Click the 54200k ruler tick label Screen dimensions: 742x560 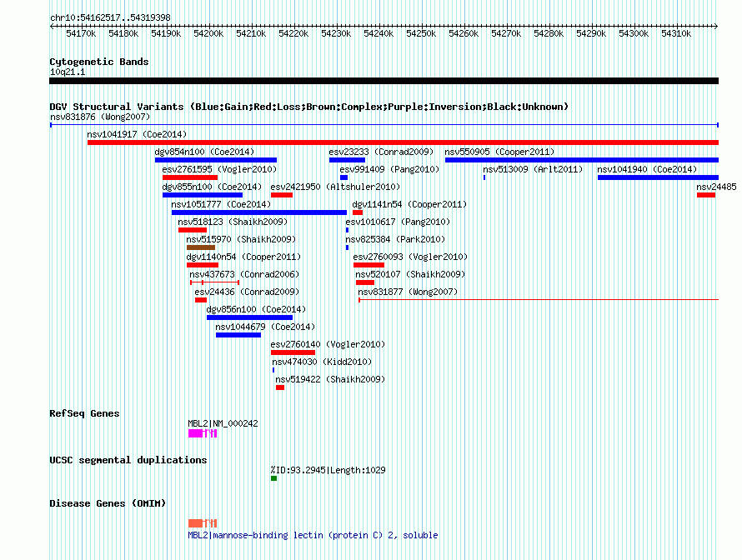[x=208, y=33]
